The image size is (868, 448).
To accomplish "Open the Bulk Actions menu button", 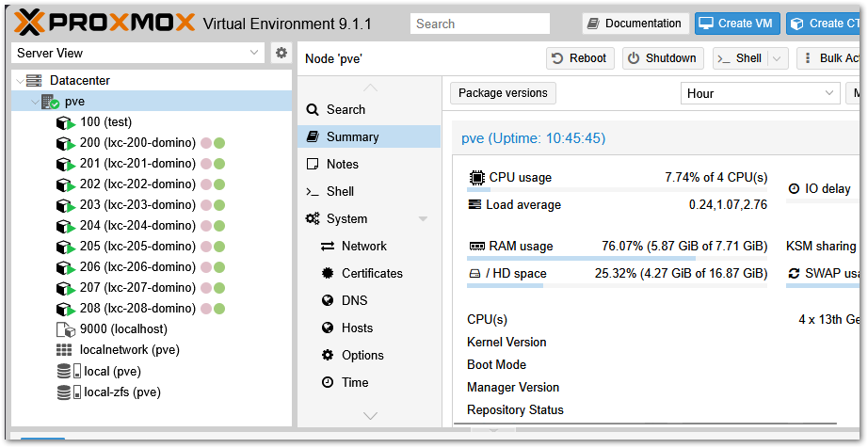I will coord(828,58).
